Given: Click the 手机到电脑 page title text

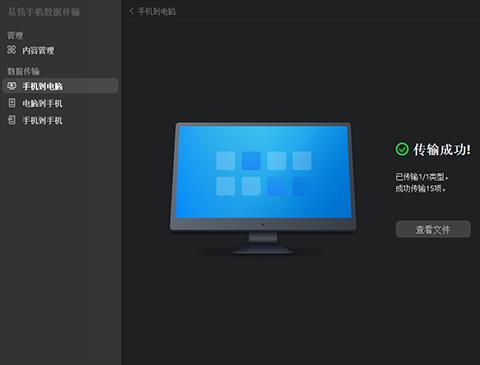Looking at the screenshot, I should [156, 11].
